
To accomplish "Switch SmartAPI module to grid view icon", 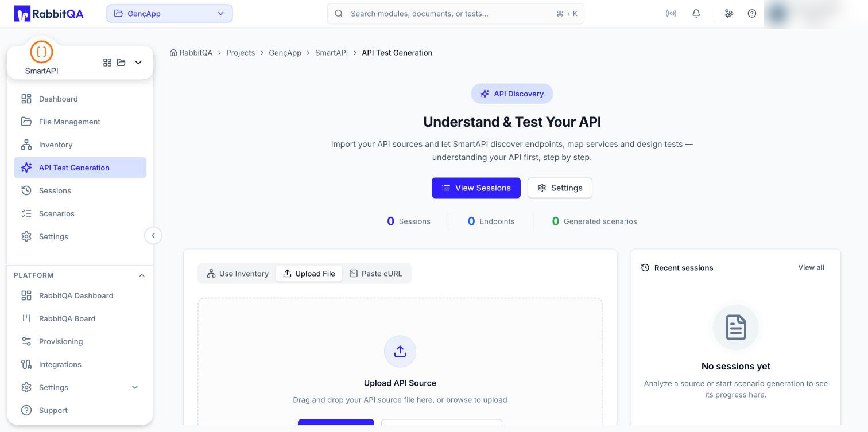I will pyautogui.click(x=107, y=63).
